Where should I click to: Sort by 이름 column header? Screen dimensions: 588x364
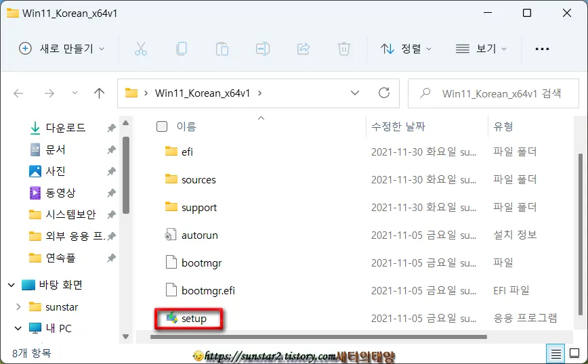click(186, 127)
